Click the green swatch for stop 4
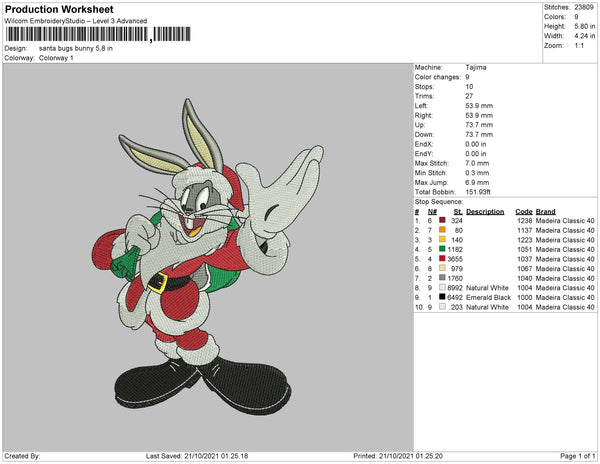This screenshot has height=464, width=600. tap(442, 249)
